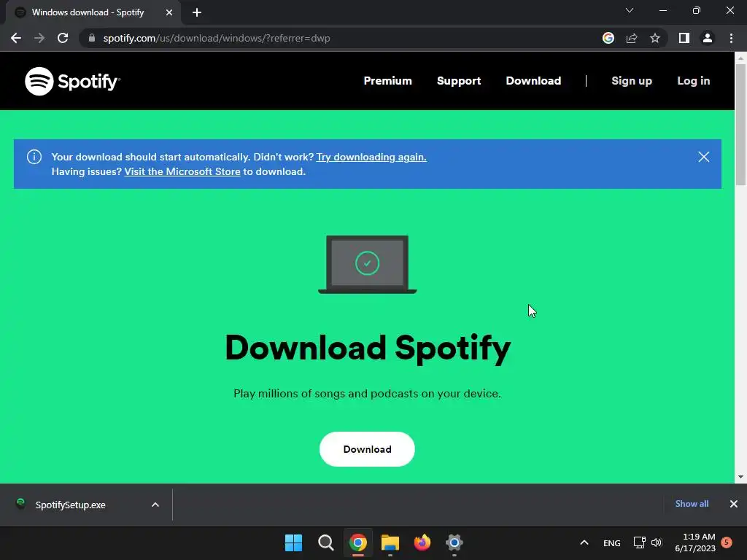The height and width of the screenshot is (560, 747).
Task: Click Show all downloads link
Action: (692, 504)
